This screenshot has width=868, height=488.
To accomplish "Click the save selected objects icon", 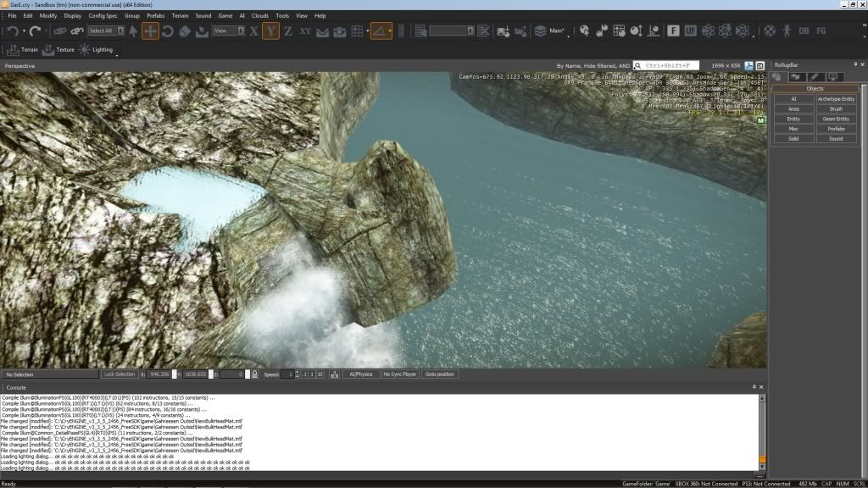I will (504, 31).
